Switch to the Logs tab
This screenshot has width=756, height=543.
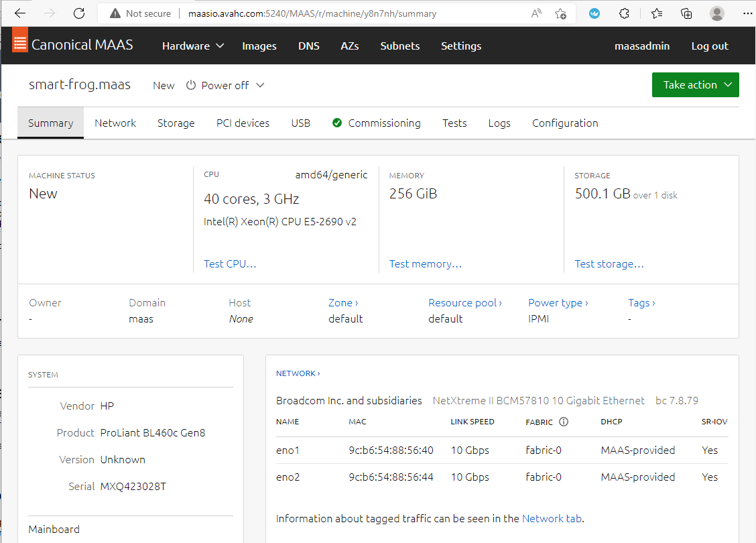click(x=499, y=123)
